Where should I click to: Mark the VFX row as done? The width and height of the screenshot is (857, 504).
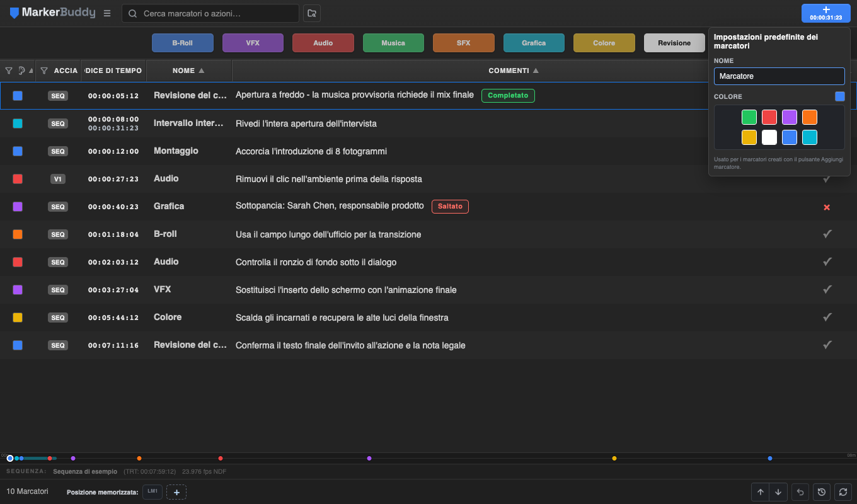tap(827, 290)
